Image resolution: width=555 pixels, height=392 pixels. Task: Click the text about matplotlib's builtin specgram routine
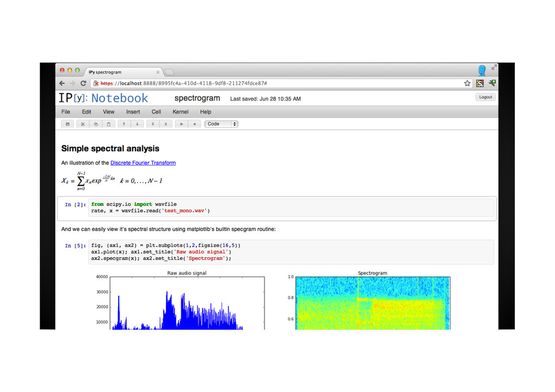169,229
